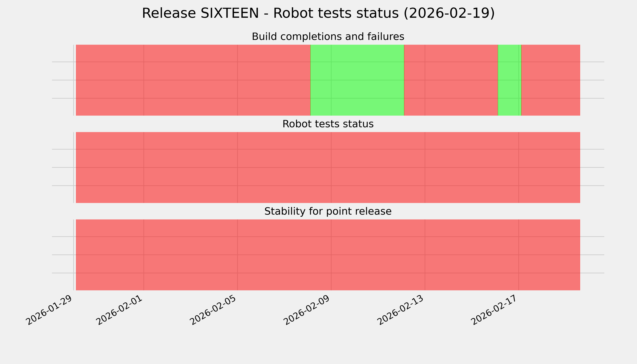The image size is (637, 364).
Task: Click the last red region after the narrow green band
Action: [551, 80]
